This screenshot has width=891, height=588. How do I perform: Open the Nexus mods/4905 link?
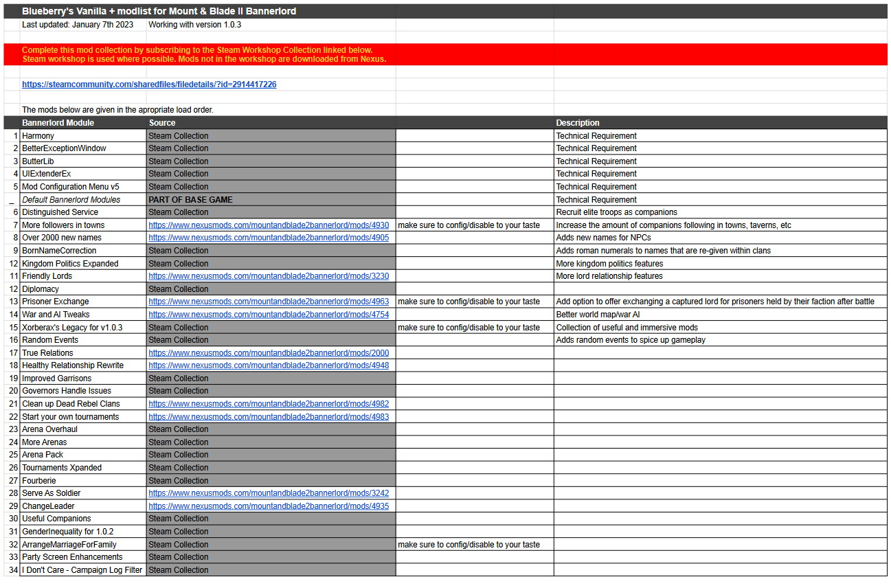tap(269, 238)
